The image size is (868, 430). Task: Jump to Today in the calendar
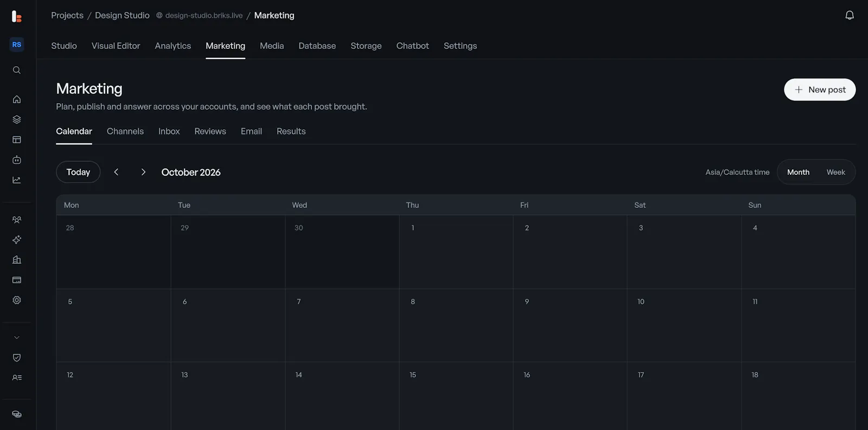(x=78, y=172)
